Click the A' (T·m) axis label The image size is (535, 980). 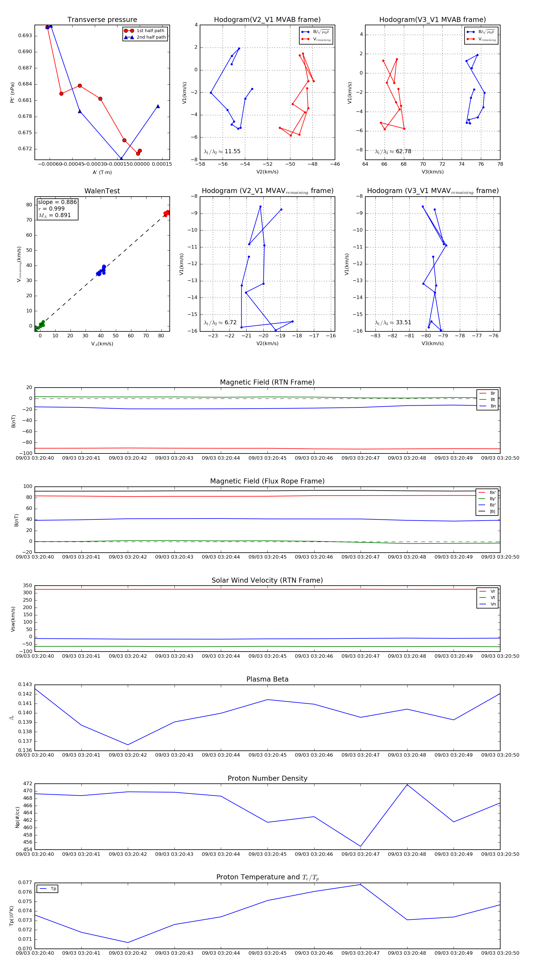102,172
